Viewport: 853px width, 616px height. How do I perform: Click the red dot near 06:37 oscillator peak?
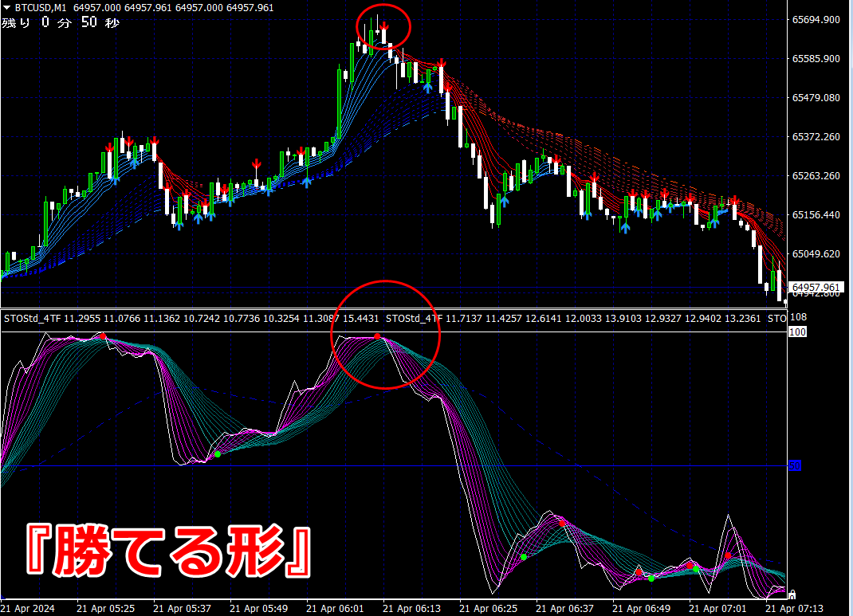click(x=563, y=524)
